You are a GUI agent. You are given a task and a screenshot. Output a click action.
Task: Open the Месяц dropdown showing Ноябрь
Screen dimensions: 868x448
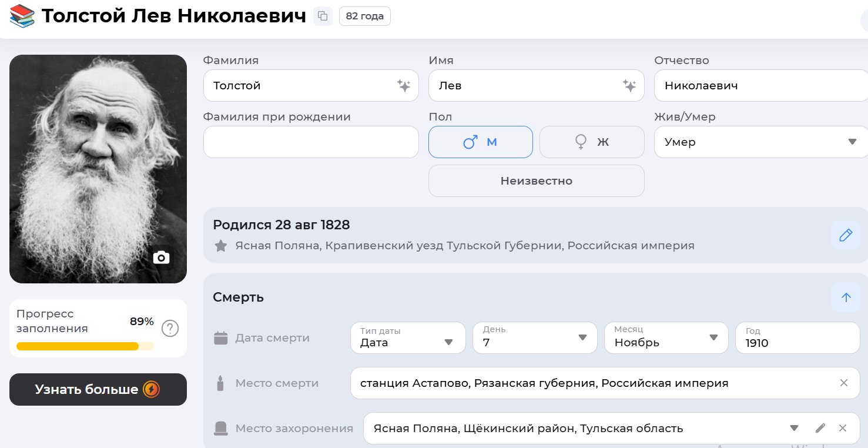[x=666, y=337]
